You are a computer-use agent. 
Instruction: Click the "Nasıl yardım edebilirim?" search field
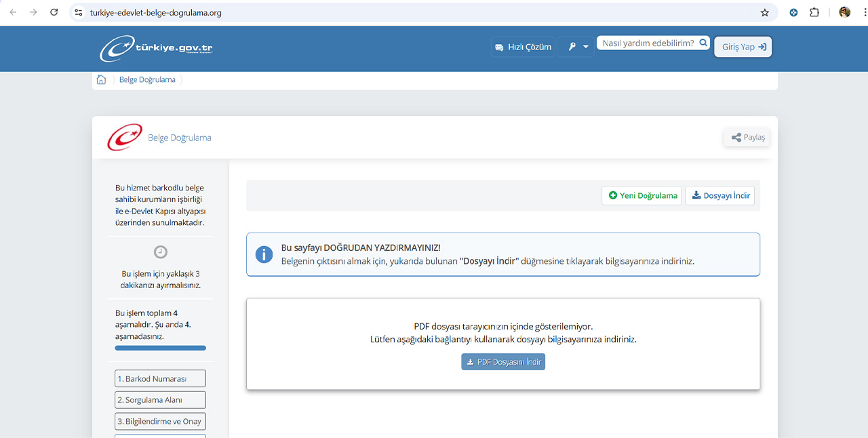click(x=648, y=42)
